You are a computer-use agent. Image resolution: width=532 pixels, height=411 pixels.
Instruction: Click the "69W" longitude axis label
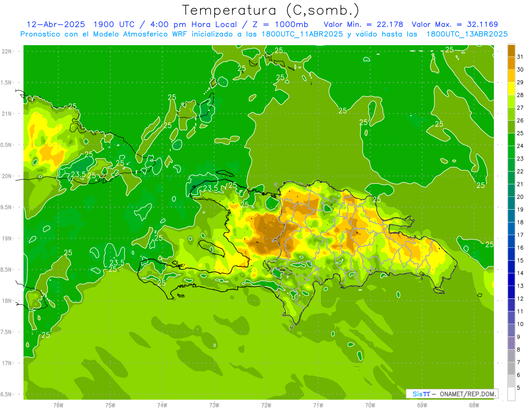(422, 405)
